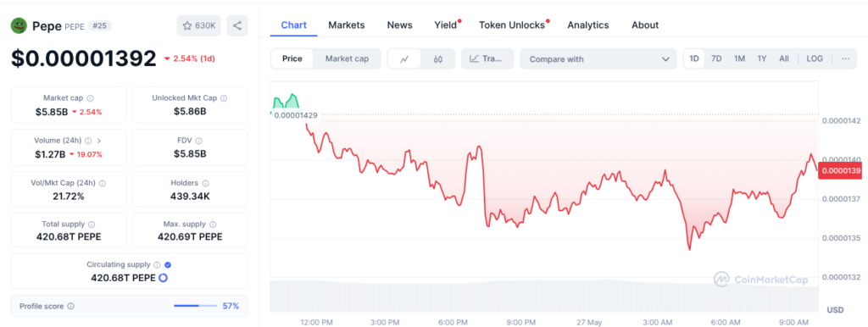This screenshot has width=868, height=327.
Task: Expand Volume (24h) details chevron
Action: tap(99, 141)
